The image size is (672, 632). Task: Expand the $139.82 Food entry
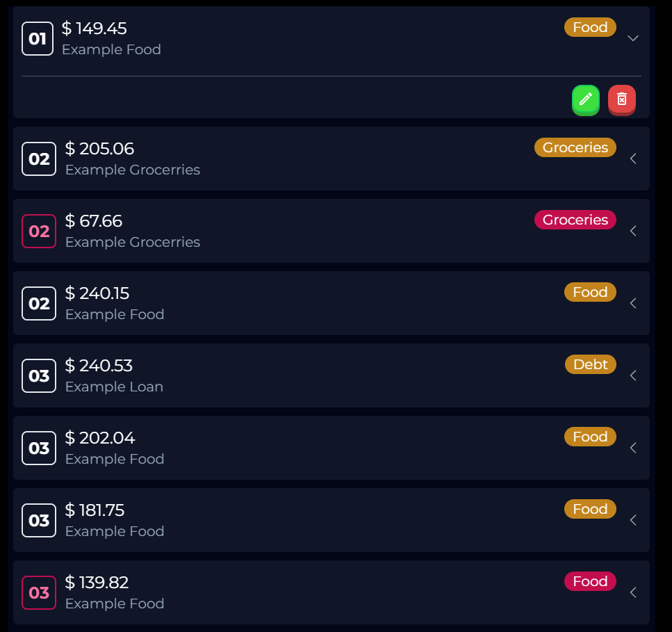pyautogui.click(x=632, y=592)
